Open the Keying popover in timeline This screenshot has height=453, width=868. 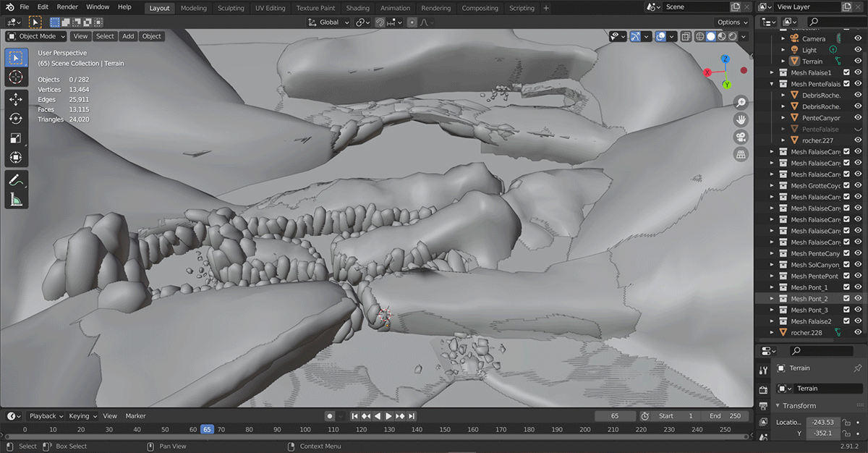(82, 416)
